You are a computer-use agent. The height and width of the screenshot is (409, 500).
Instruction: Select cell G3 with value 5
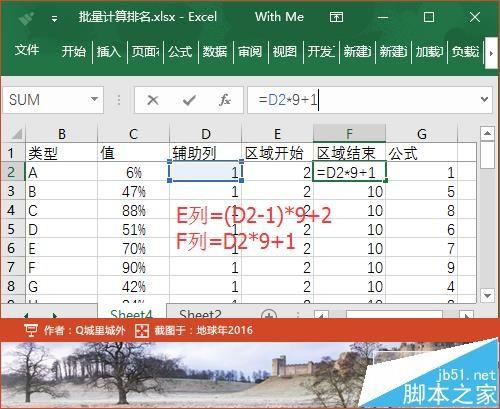click(422, 191)
